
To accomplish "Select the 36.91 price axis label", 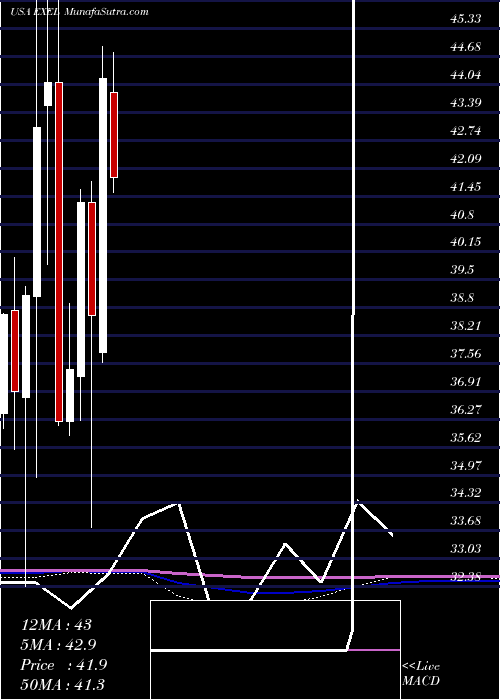I will [465, 382].
